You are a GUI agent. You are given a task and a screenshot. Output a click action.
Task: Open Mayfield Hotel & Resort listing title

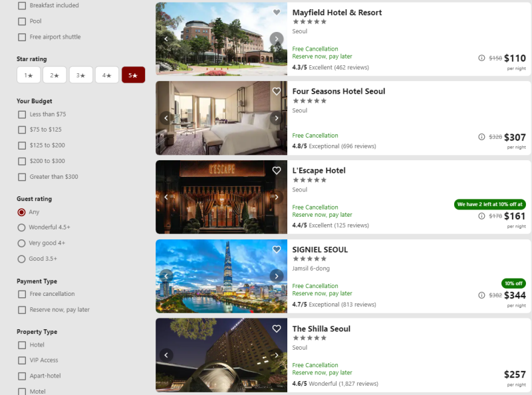[x=337, y=13]
